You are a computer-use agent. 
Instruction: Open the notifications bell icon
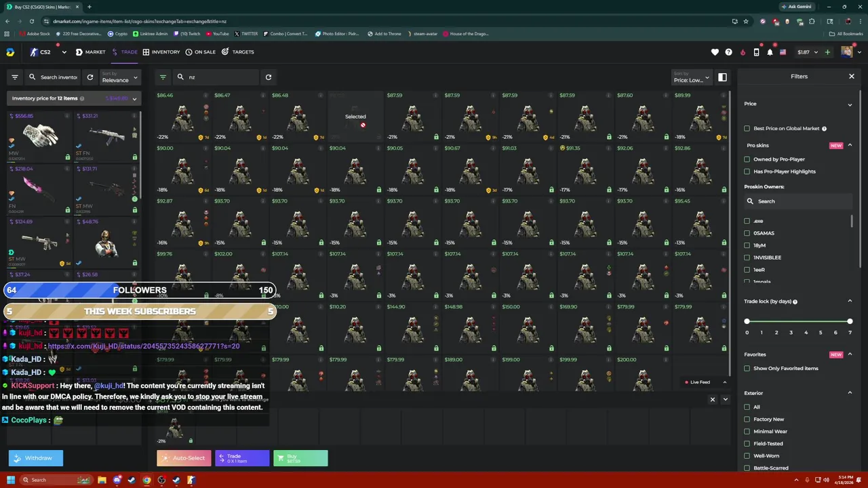[x=770, y=52]
